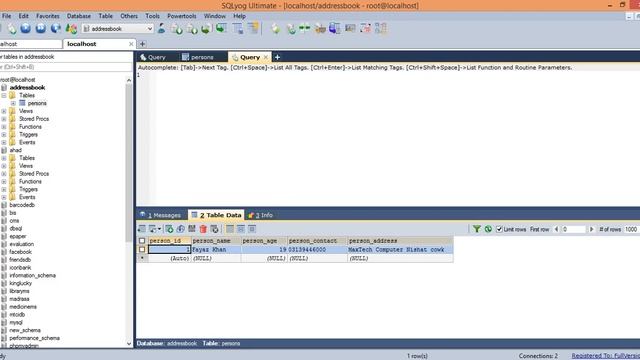The width and height of the screenshot is (640, 360).
Task: Click the schema synchronization arrows icon
Action: (304, 28)
